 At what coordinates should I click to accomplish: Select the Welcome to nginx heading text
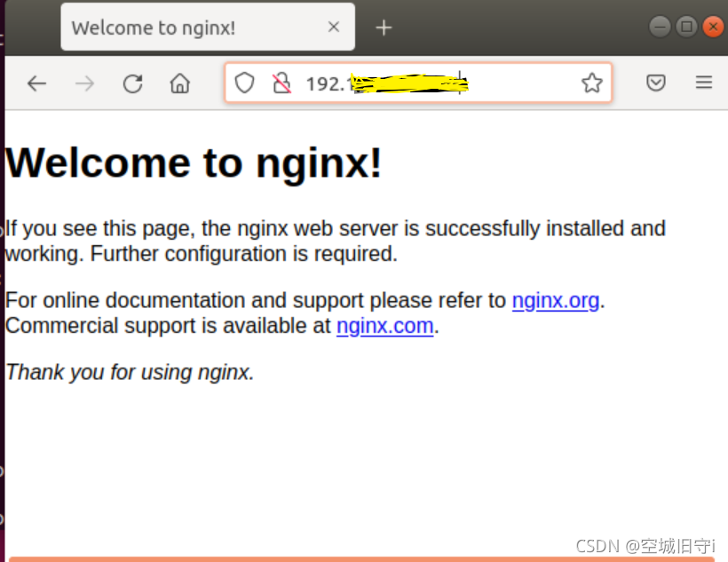tap(194, 162)
